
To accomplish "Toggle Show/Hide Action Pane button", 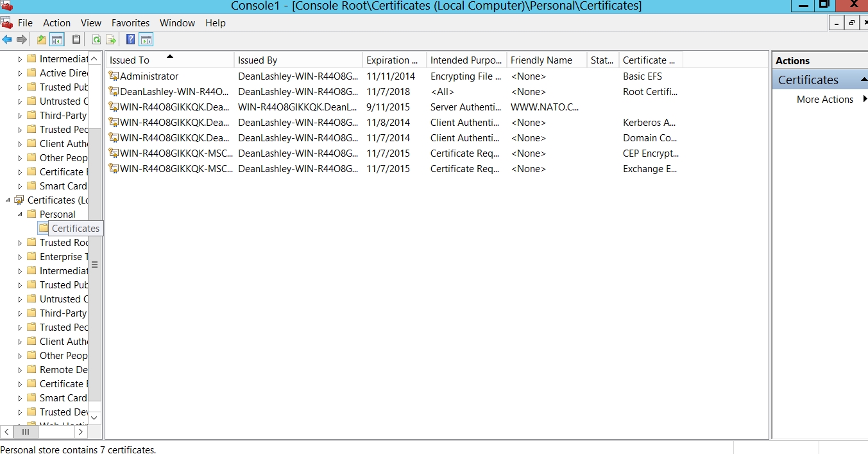I will coord(146,40).
